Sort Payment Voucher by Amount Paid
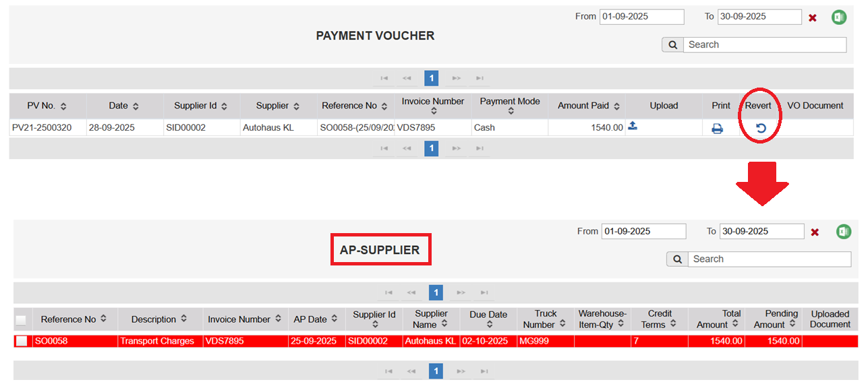The image size is (868, 382). point(616,106)
